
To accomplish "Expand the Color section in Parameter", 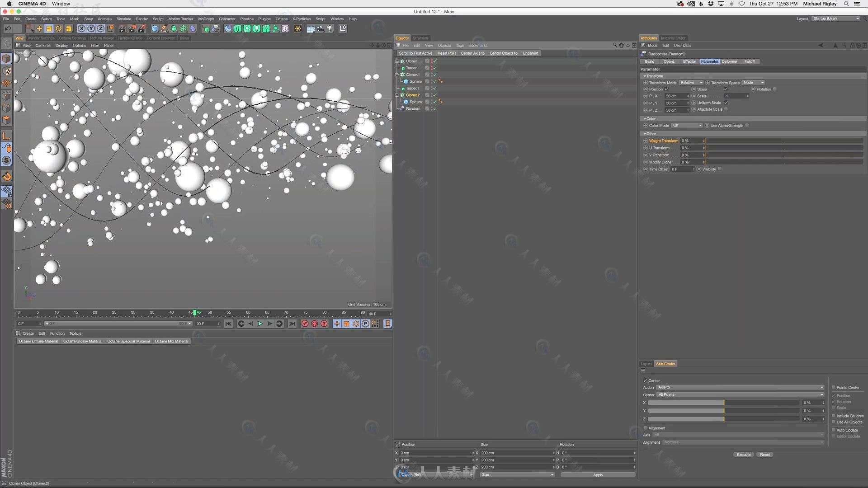I will click(645, 118).
